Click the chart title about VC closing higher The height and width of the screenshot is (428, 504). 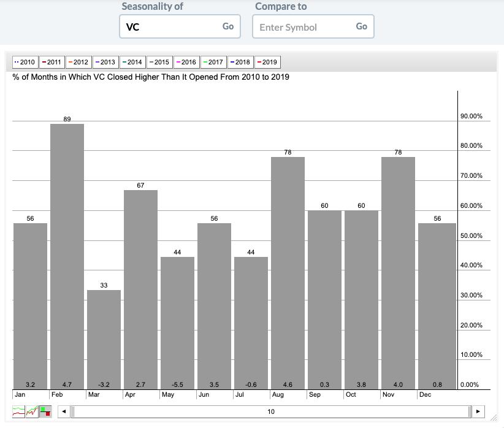[x=151, y=77]
